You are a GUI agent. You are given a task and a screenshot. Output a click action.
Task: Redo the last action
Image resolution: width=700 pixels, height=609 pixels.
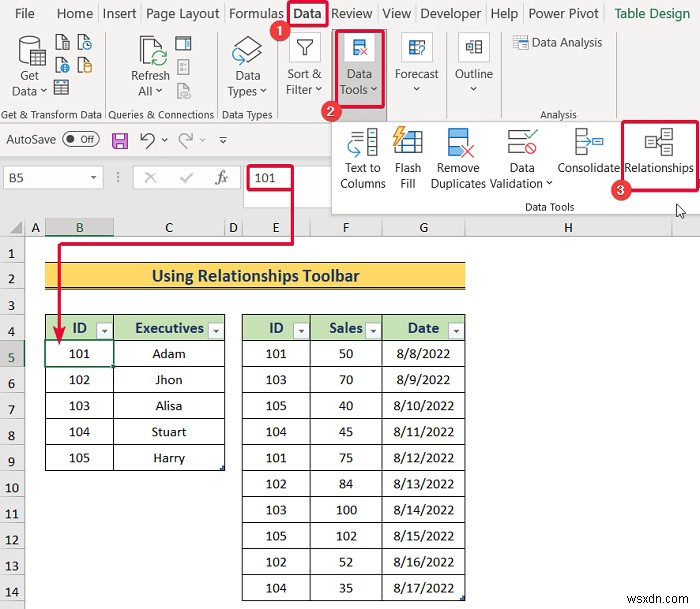point(186,140)
